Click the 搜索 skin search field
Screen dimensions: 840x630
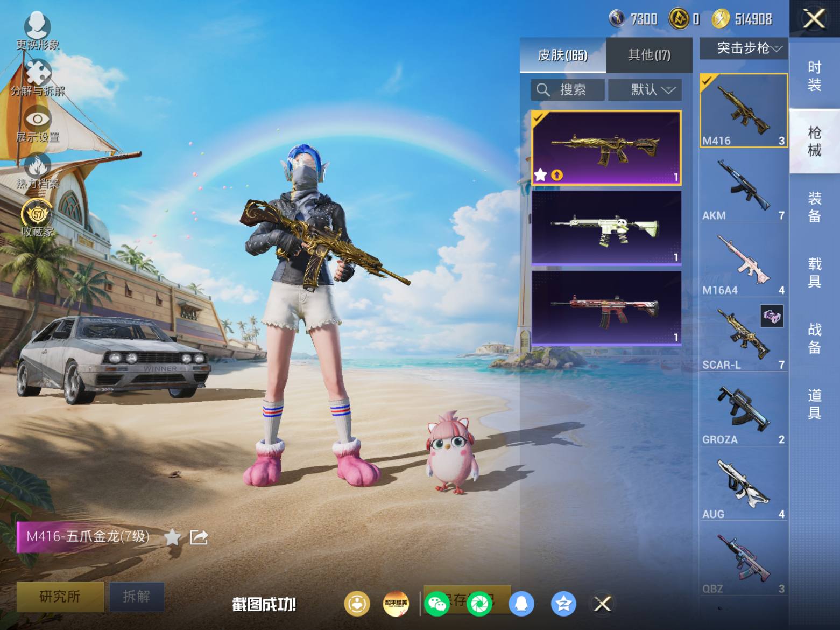568,89
